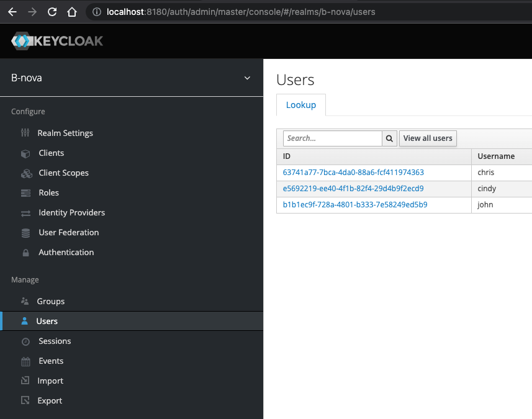The width and height of the screenshot is (532, 419).
Task: Open the Sessions menu item
Action: (55, 341)
